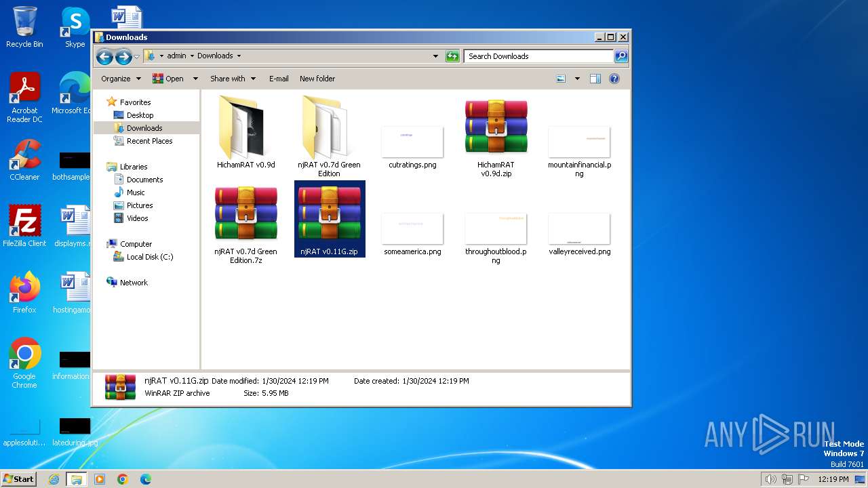868x488 pixels.
Task: Click the E-mail toolbar button
Action: pos(279,79)
